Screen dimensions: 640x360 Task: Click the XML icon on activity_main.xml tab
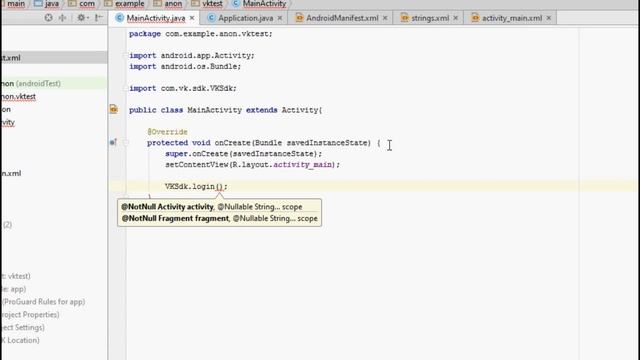pyautogui.click(x=475, y=18)
